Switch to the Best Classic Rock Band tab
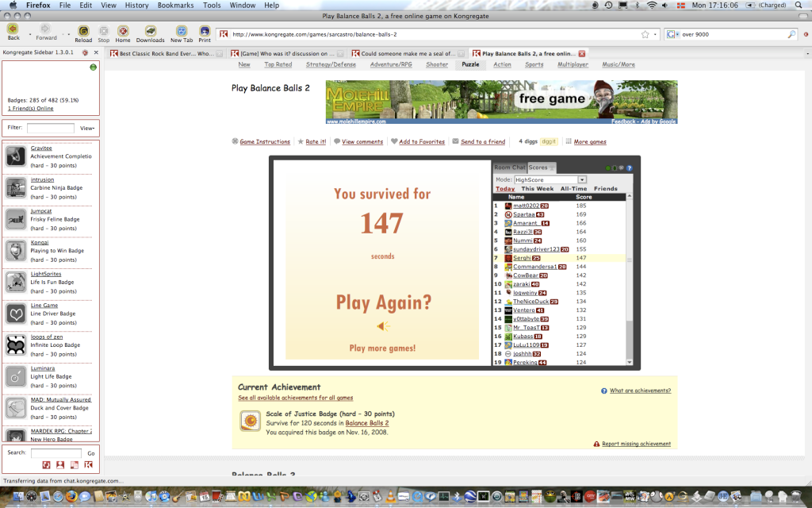This screenshot has height=508, width=812. pyautogui.click(x=166, y=53)
